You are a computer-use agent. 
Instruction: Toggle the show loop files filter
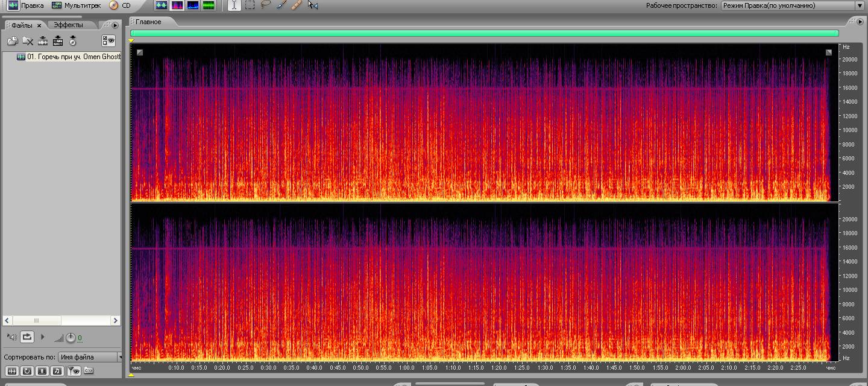click(x=27, y=371)
